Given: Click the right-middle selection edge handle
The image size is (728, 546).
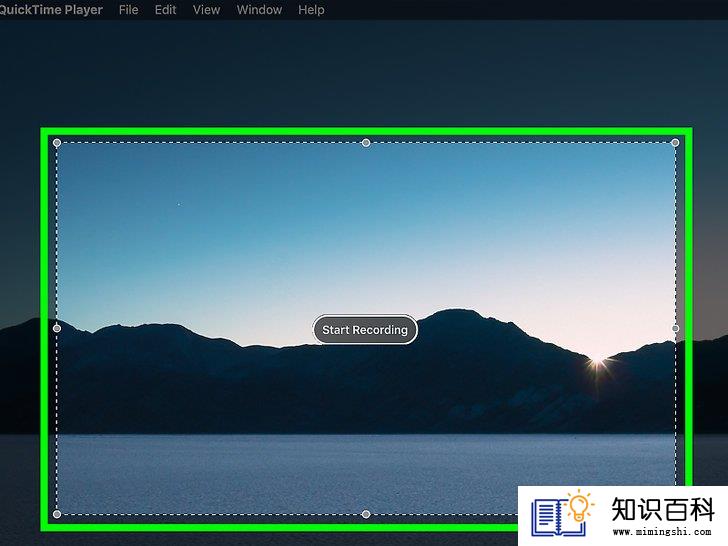Looking at the screenshot, I should [675, 328].
